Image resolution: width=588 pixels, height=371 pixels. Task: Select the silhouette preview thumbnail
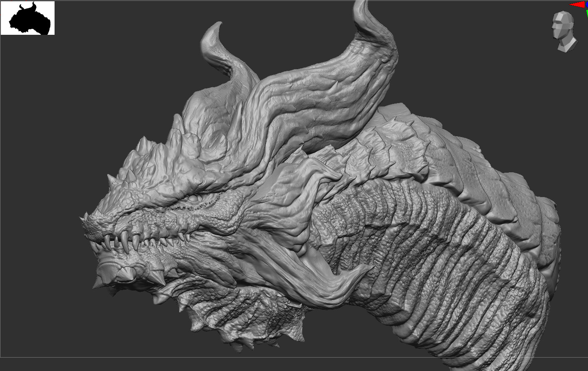29,18
